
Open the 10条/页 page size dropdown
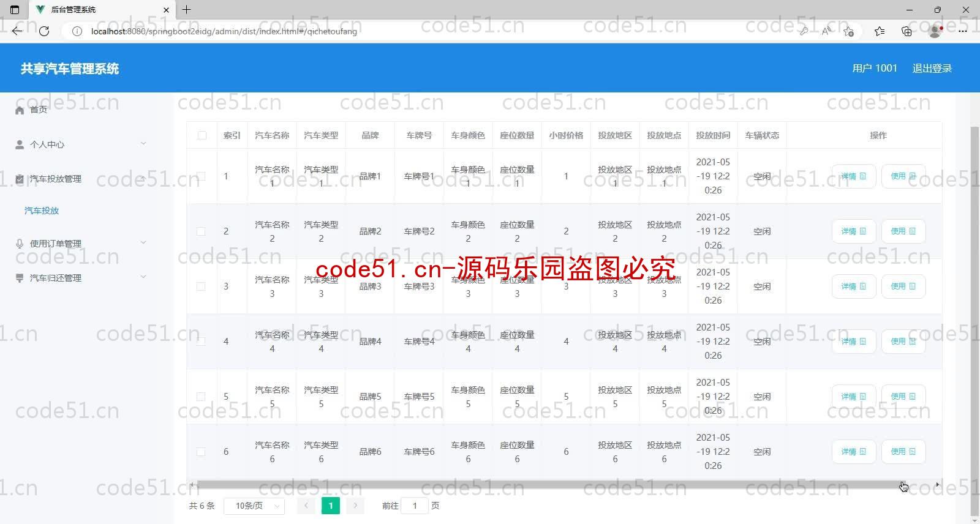coord(254,506)
